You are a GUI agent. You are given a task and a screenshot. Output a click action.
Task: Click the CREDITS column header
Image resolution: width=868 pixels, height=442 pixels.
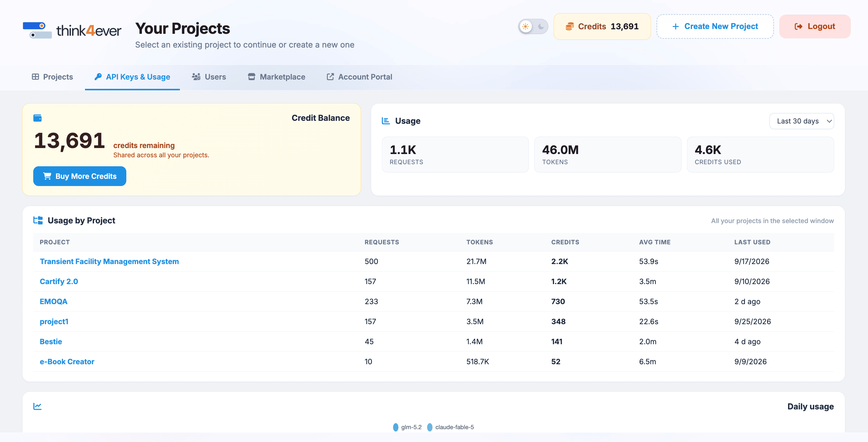tap(565, 242)
